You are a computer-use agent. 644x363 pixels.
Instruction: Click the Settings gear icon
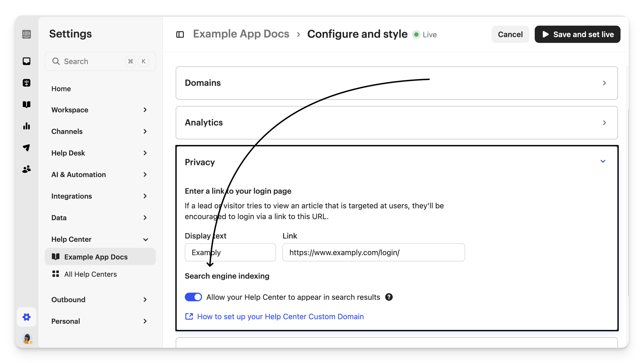coord(27,317)
